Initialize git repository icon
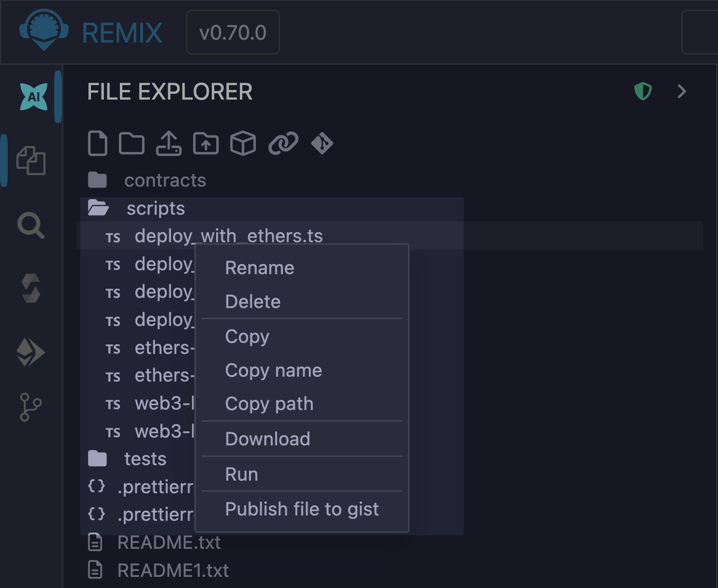The image size is (718, 588). click(322, 143)
